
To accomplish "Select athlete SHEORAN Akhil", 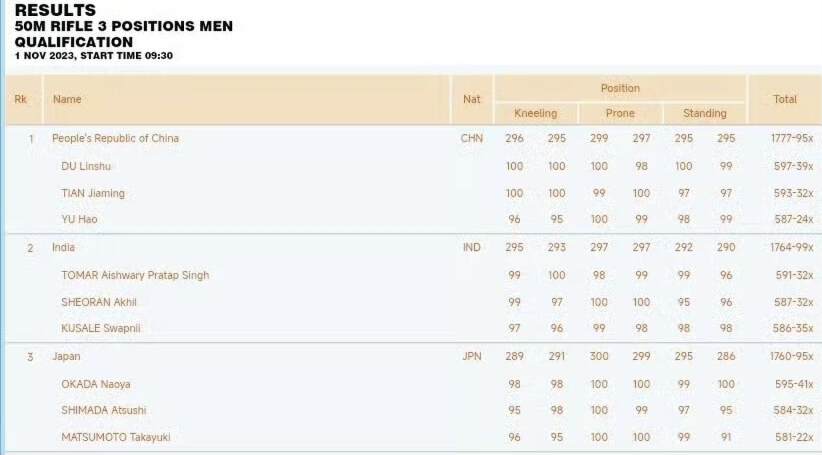I will [99, 301].
